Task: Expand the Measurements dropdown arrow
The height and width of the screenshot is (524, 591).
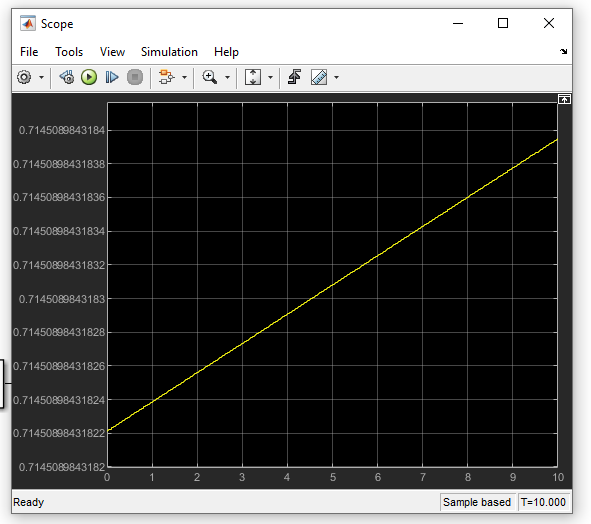Action: [336, 78]
